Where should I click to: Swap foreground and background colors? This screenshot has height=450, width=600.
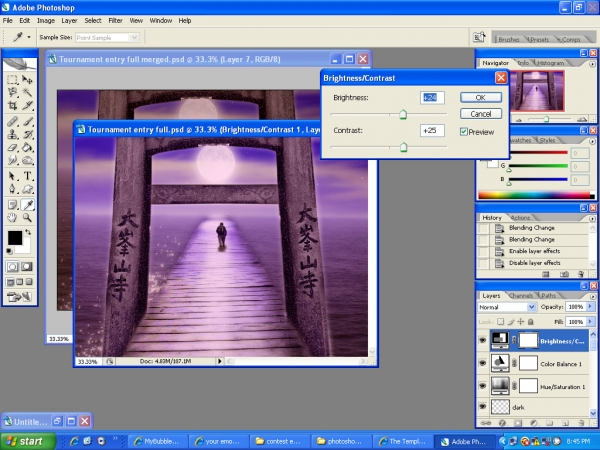tap(28, 232)
